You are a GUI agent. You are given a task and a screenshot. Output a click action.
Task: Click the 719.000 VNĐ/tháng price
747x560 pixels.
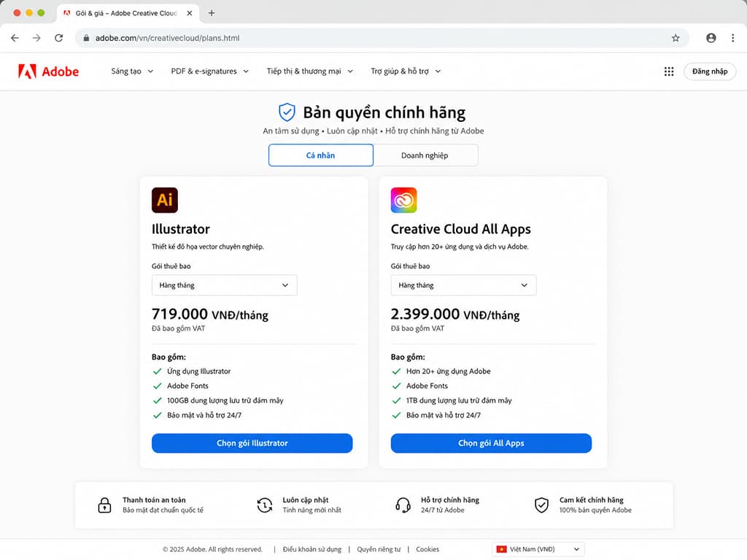click(x=210, y=314)
